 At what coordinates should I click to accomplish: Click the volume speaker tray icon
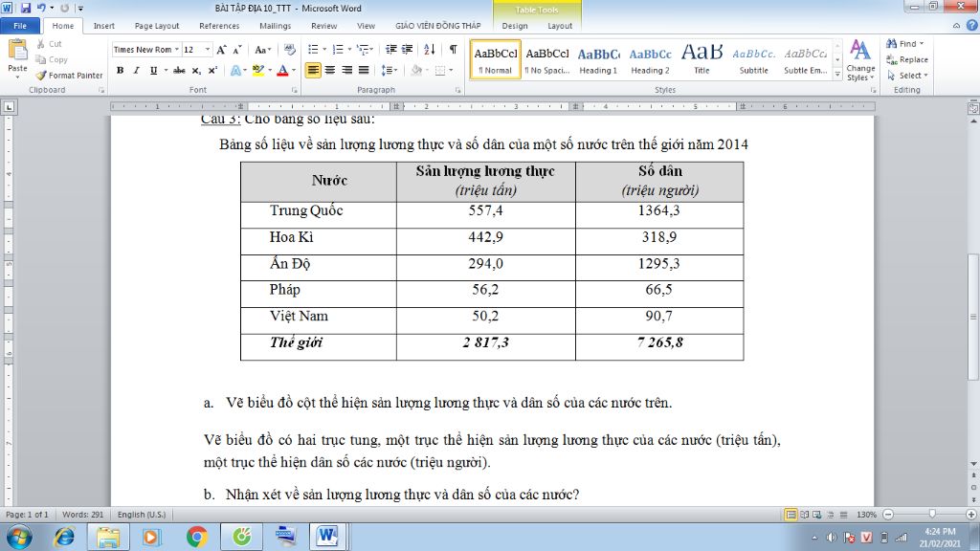(832, 538)
